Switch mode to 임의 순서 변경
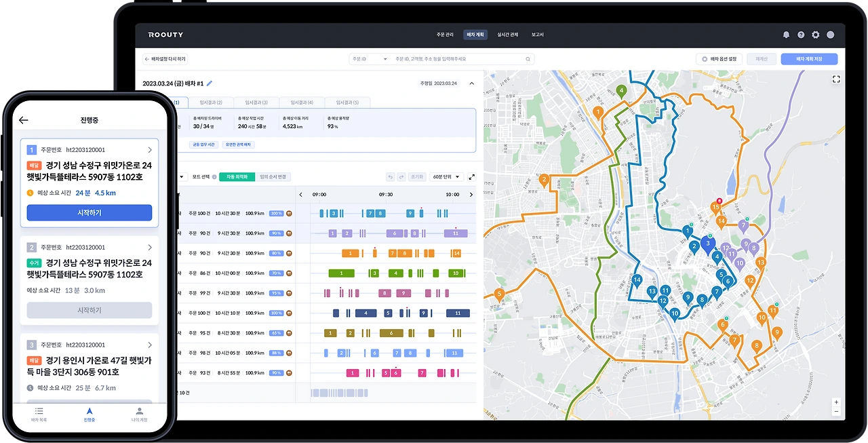This screenshot has width=868, height=443. tap(274, 177)
